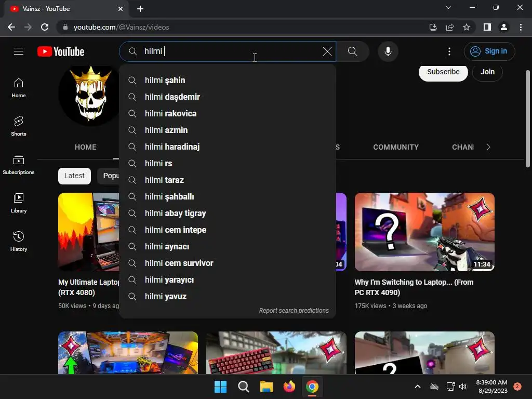
Task: Start voice search with microphone
Action: 388,51
